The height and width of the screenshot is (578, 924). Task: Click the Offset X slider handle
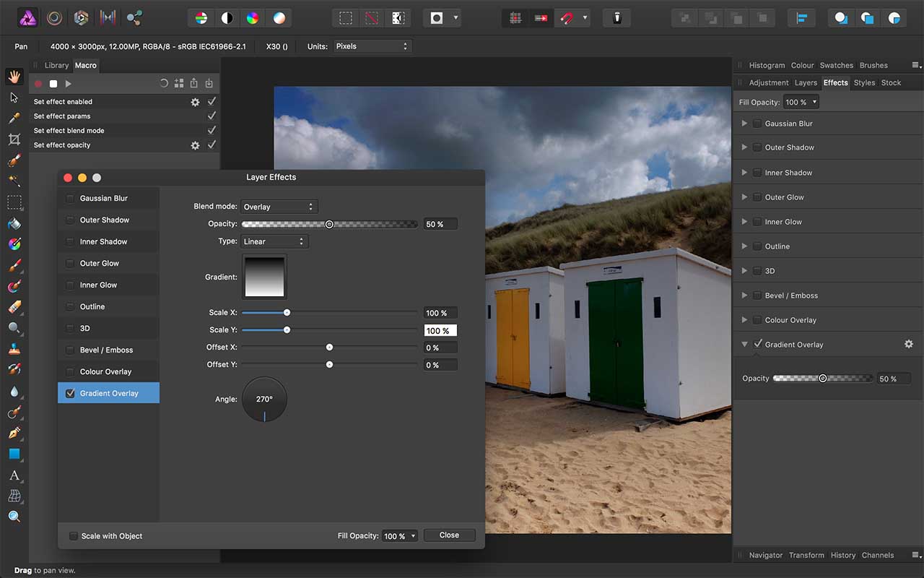point(329,348)
